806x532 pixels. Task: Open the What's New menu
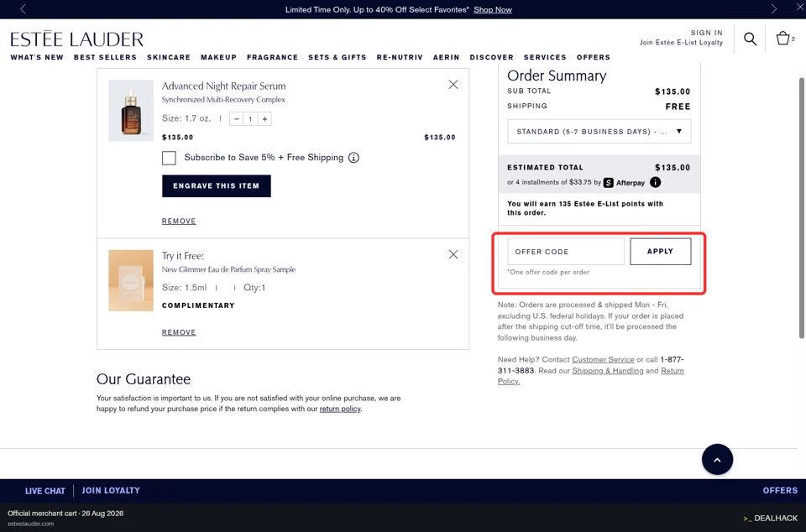pyautogui.click(x=37, y=58)
